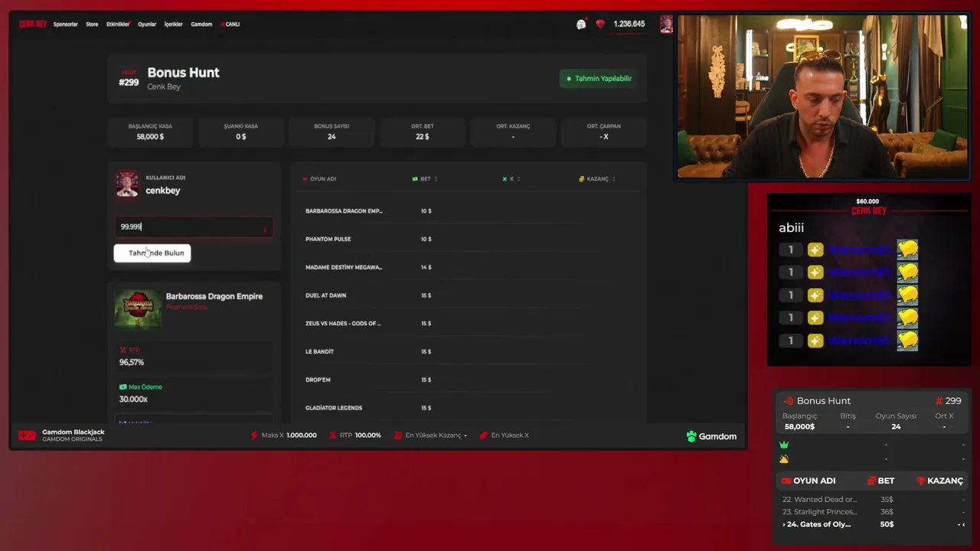Select the ZEUS VS HADES - GODS OF row
Screen dimensions: 980x551
point(467,324)
